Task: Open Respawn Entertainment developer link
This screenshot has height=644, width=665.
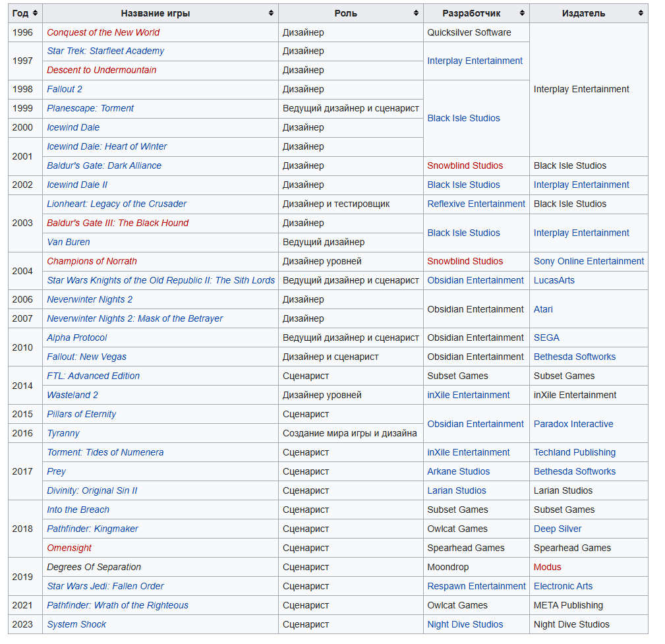Action: pyautogui.click(x=477, y=585)
